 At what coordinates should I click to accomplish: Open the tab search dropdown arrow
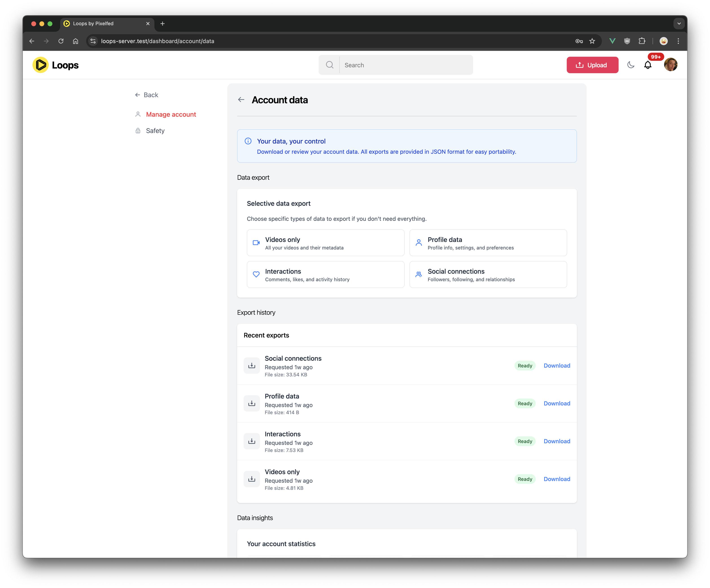click(x=679, y=24)
